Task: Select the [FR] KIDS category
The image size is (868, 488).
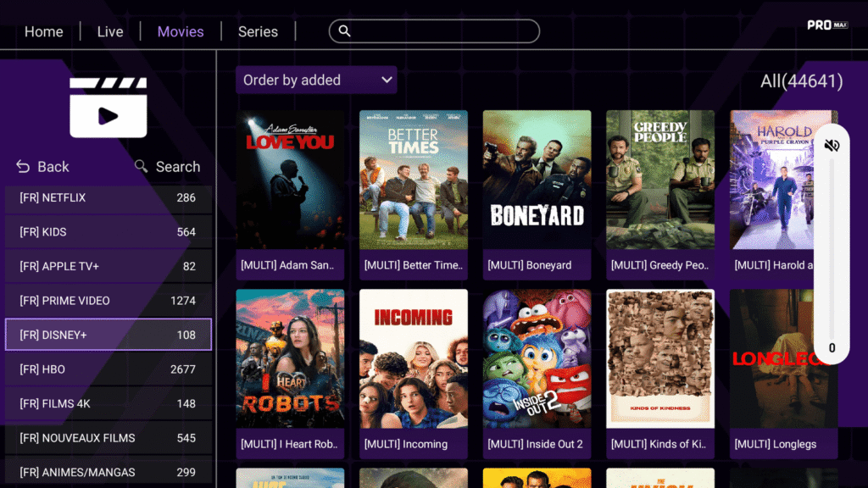Action: [108, 232]
